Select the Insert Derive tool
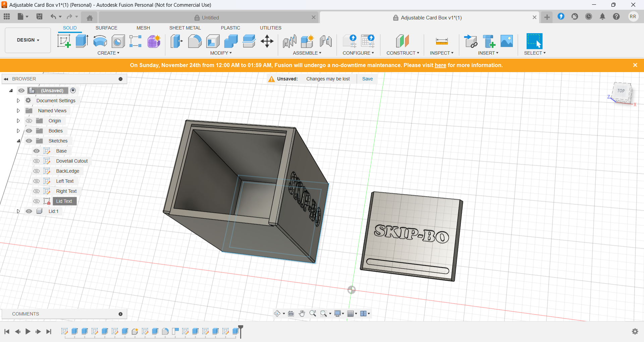The width and height of the screenshot is (644, 342). point(471,41)
